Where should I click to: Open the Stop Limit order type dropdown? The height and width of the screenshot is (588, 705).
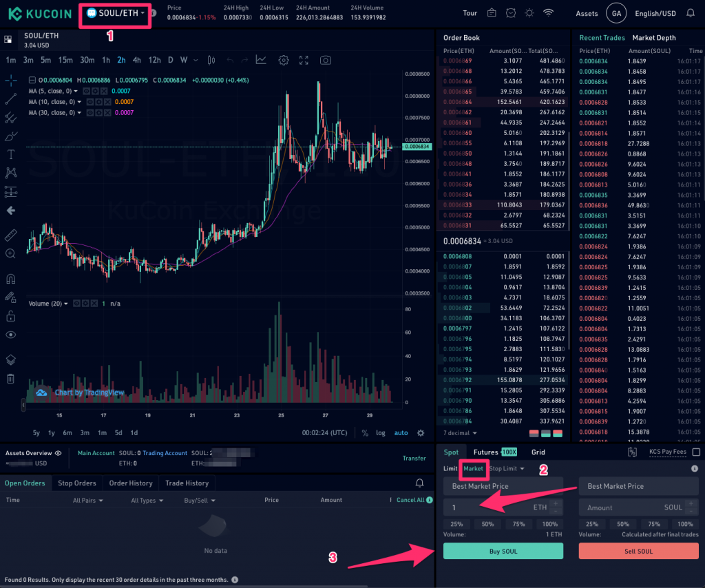click(x=507, y=468)
